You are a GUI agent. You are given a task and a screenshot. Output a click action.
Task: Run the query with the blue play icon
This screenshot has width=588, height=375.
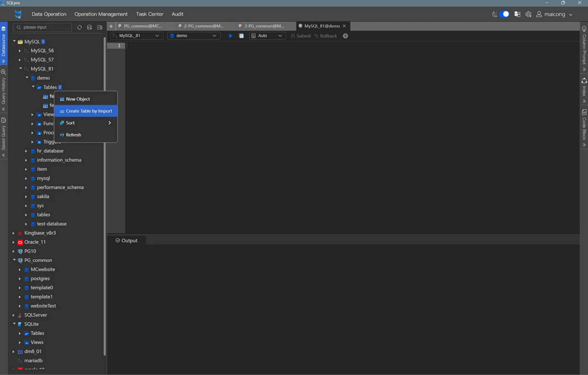point(230,36)
